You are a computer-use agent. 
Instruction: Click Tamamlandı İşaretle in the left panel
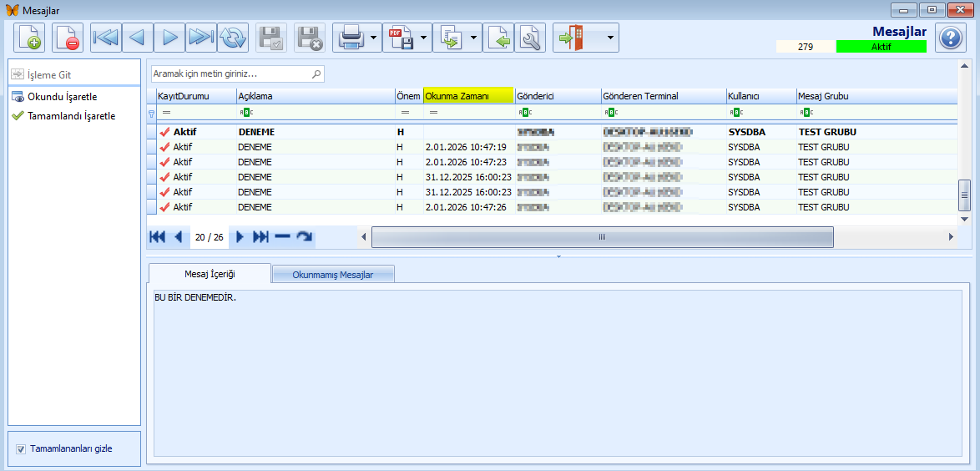point(71,116)
